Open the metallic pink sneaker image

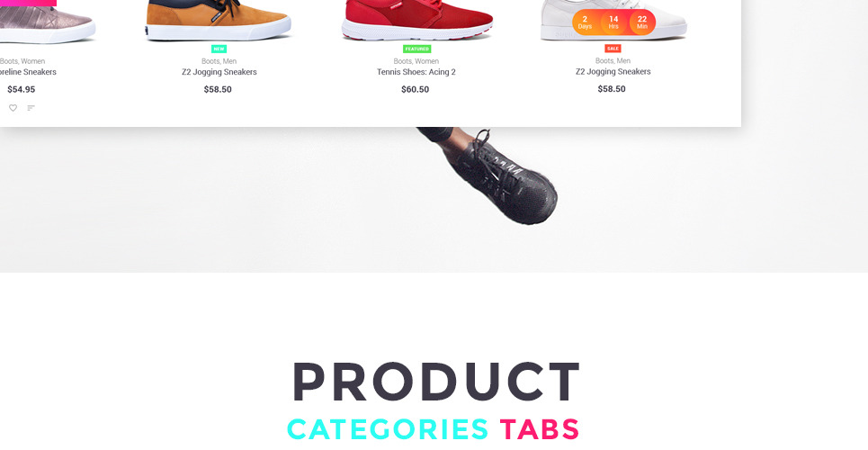tap(47, 21)
